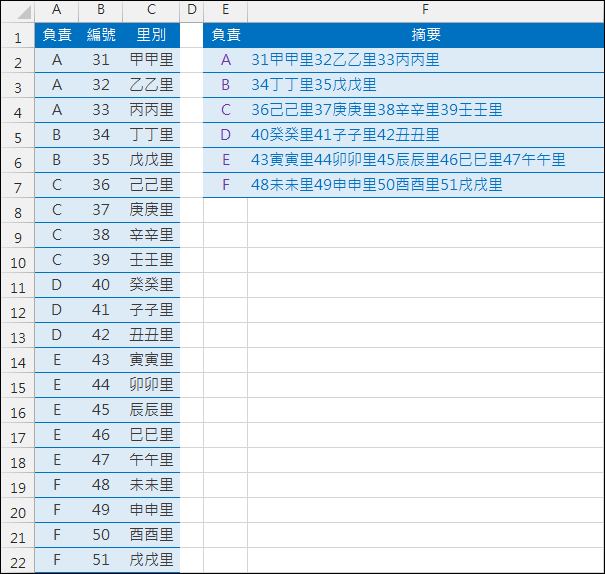Select column A header
The height and width of the screenshot is (574, 605).
coord(57,10)
